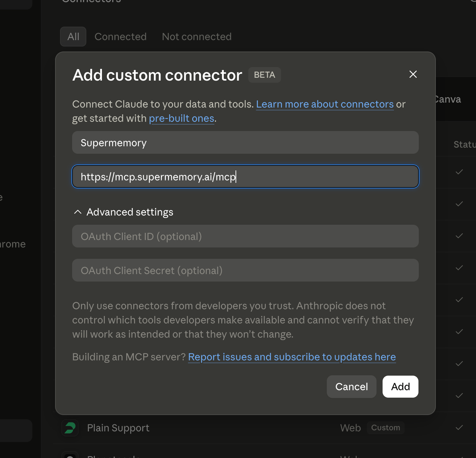Click the OAuth Client ID field
This screenshot has height=458, width=476.
245,236
